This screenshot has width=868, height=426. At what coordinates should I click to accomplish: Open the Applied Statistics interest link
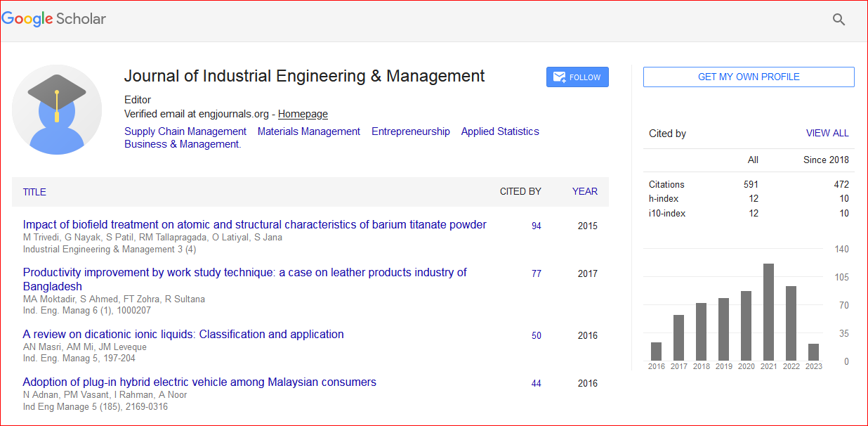point(500,131)
